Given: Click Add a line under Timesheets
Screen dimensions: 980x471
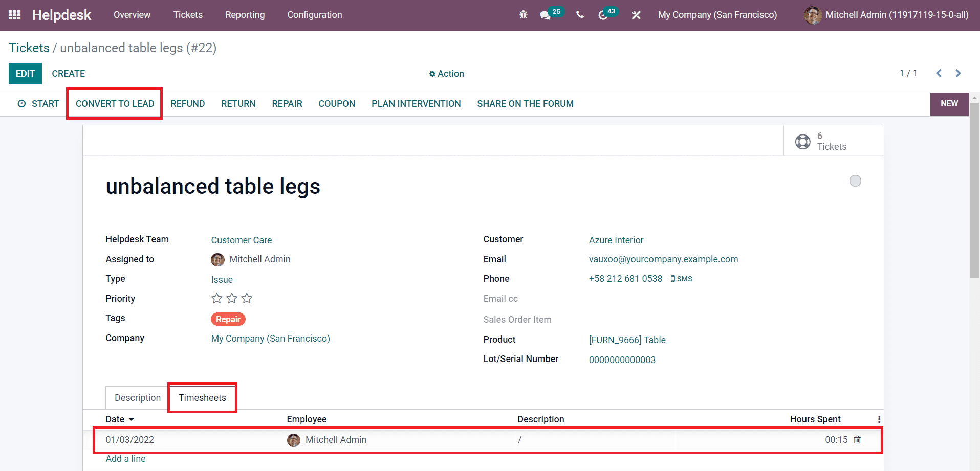Looking at the screenshot, I should [x=125, y=458].
